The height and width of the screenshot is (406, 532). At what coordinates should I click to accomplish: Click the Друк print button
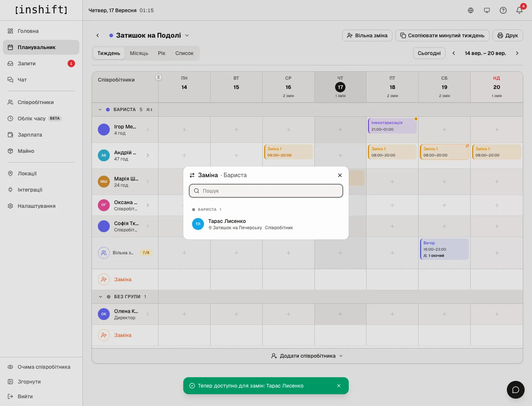(508, 35)
